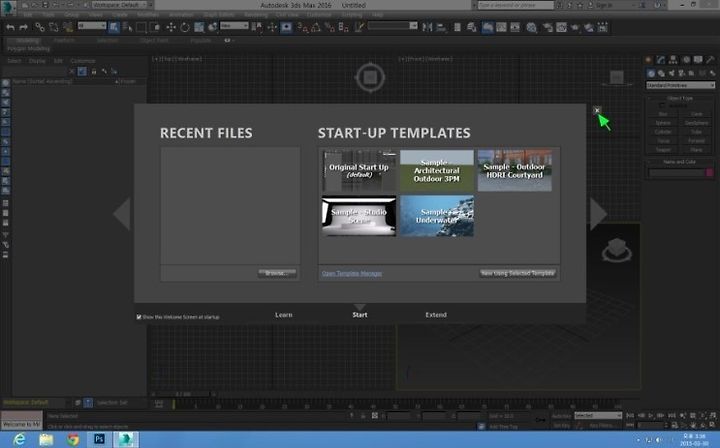The image size is (720, 448).
Task: Activate the Select and Uniform Scale tool
Action: coord(199,28)
